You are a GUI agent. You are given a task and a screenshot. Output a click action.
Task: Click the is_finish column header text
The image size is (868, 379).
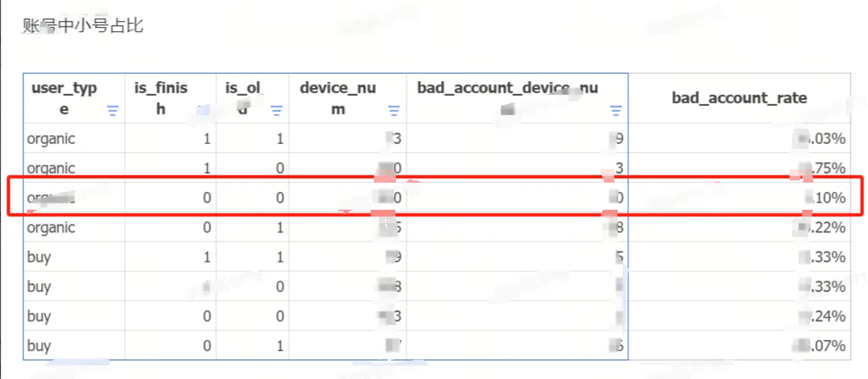point(161,98)
